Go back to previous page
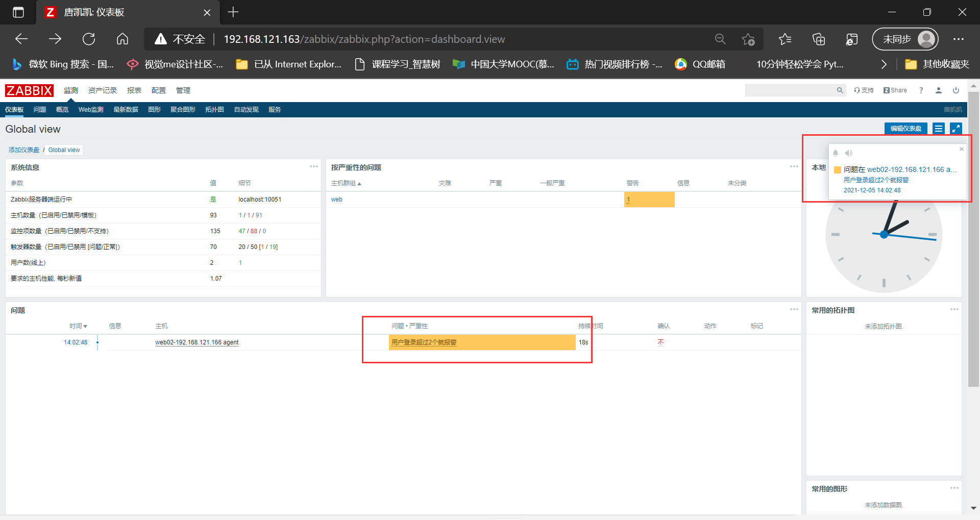The image size is (980, 520). (21, 39)
